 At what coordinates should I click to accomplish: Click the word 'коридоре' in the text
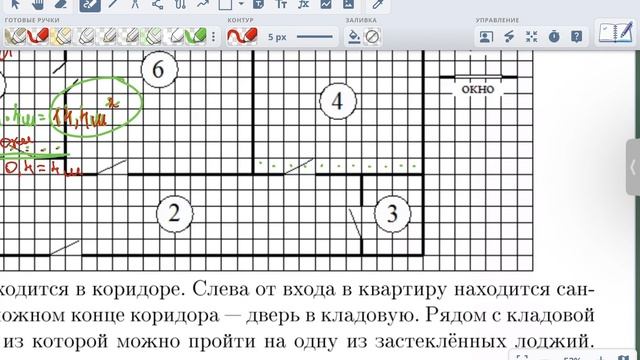[140, 289]
